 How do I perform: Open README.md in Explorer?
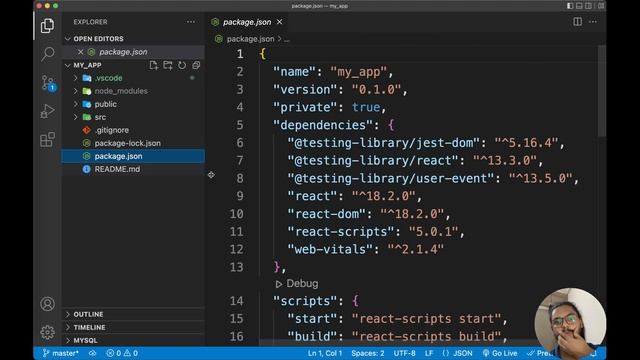click(x=117, y=169)
